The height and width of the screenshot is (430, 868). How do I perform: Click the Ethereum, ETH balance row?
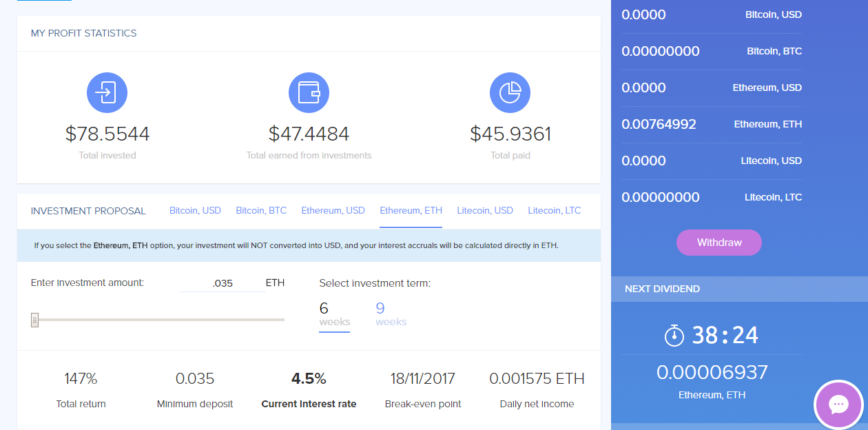click(x=712, y=125)
